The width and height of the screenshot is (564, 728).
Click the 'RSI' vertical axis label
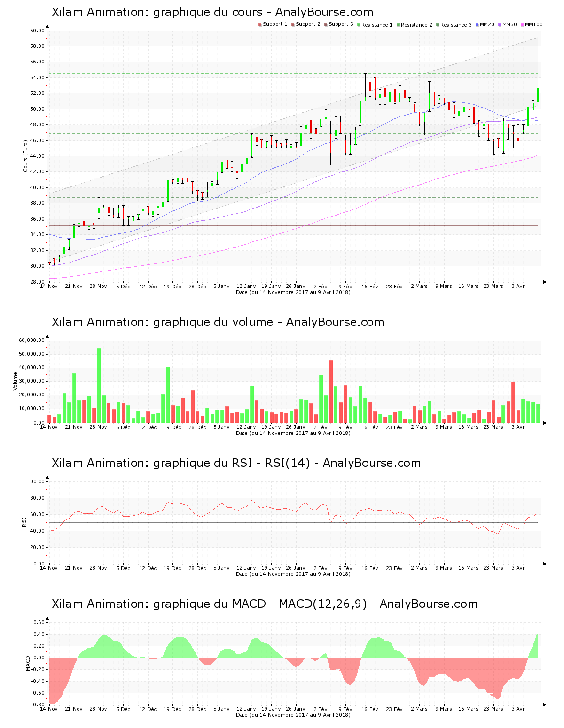24,522
